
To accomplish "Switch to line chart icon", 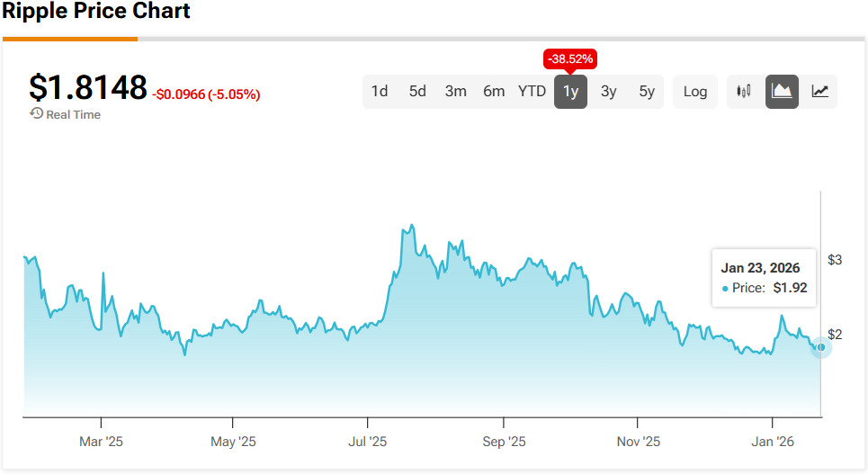I will click(819, 92).
